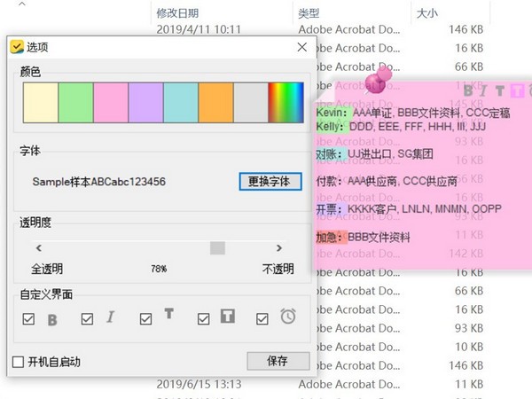This screenshot has height=399, width=532.
Task: Click the 透明度 slider thumb
Action: coord(217,248)
